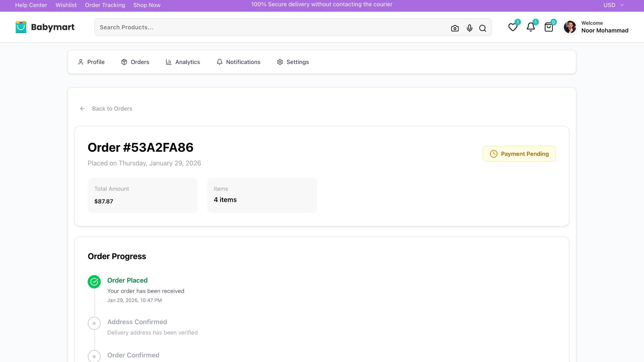Click Your order has been received text
644x362 pixels.
(x=146, y=291)
